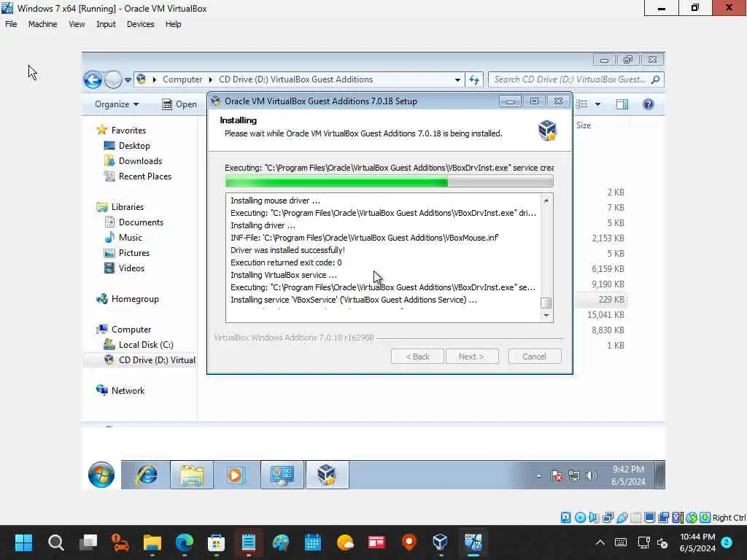
Task: Click the disabled < Back button
Action: (417, 356)
